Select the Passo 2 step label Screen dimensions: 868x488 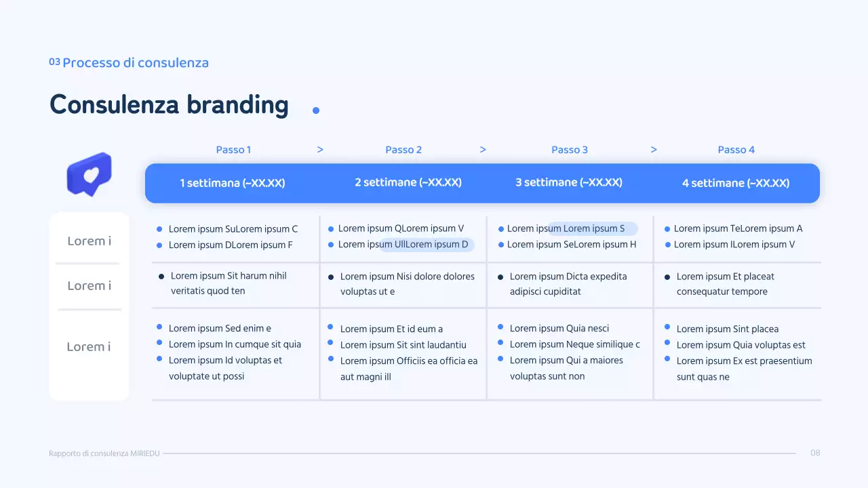(x=403, y=150)
